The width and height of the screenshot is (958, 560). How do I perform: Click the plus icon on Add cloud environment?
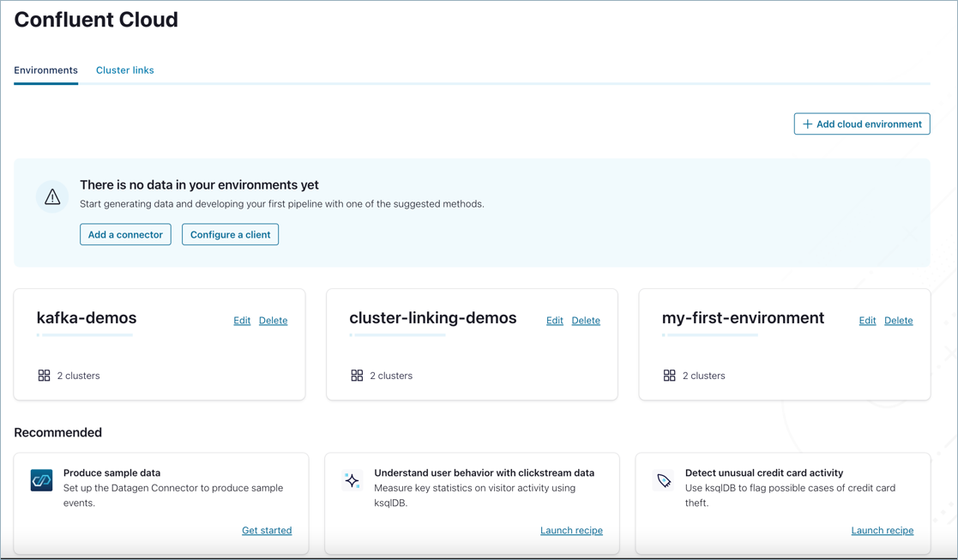click(806, 123)
